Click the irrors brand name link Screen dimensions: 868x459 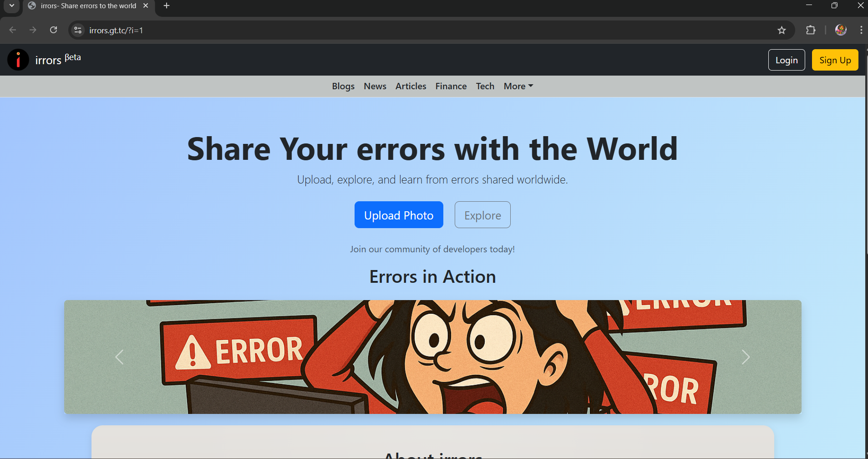48,61
